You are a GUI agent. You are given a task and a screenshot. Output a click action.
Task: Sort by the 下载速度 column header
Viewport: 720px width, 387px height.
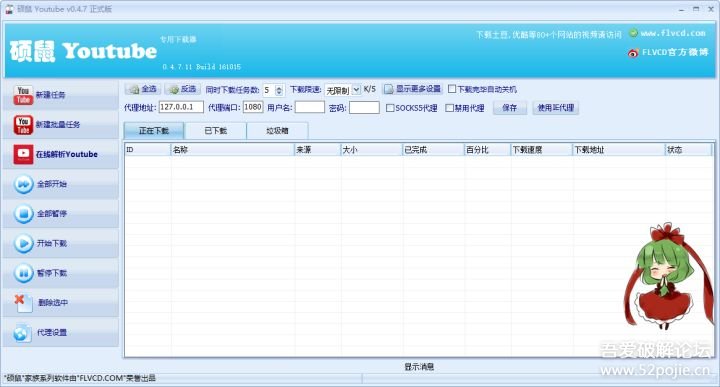(542, 150)
